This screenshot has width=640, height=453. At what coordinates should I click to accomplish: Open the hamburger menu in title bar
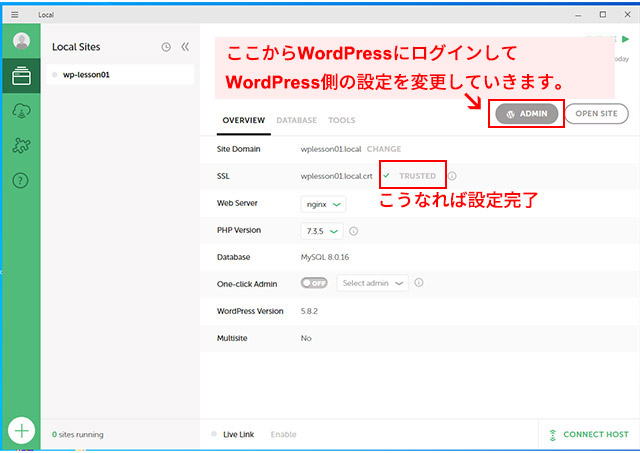(x=15, y=15)
